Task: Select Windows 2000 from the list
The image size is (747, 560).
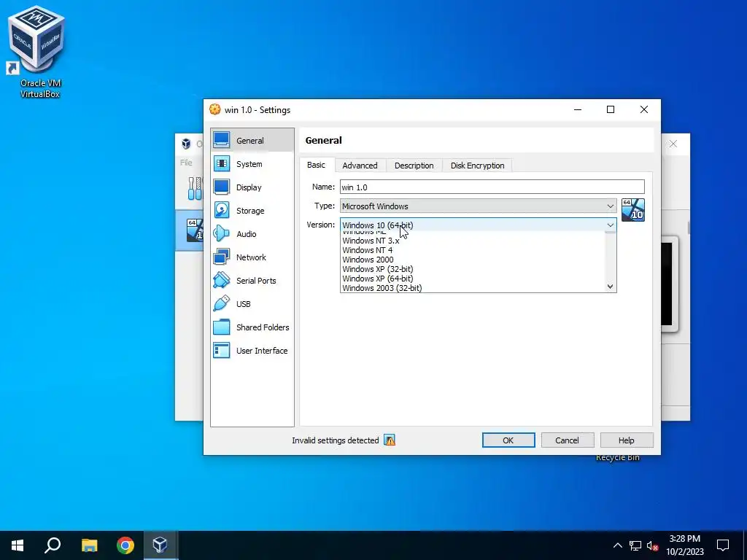Action: [472, 260]
